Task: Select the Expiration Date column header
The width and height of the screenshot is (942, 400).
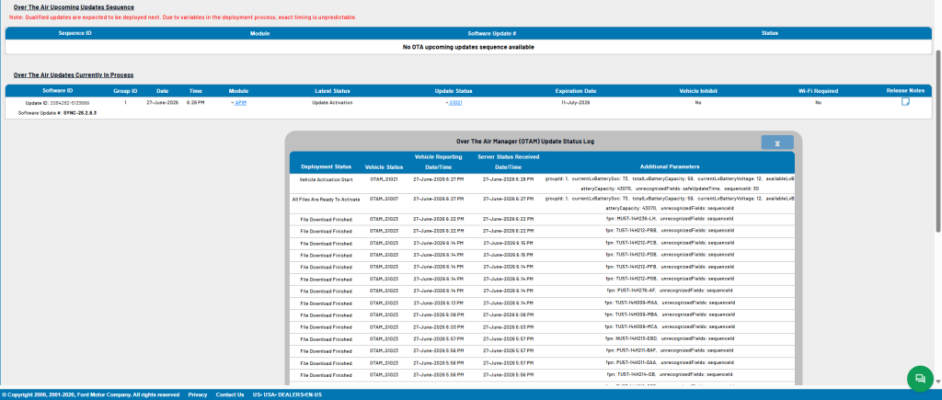Action: (576, 91)
